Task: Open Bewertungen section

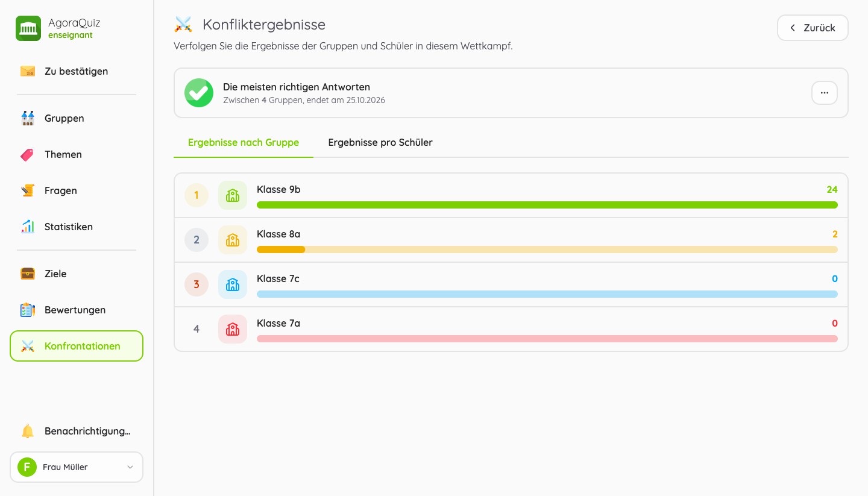Action: click(x=77, y=310)
